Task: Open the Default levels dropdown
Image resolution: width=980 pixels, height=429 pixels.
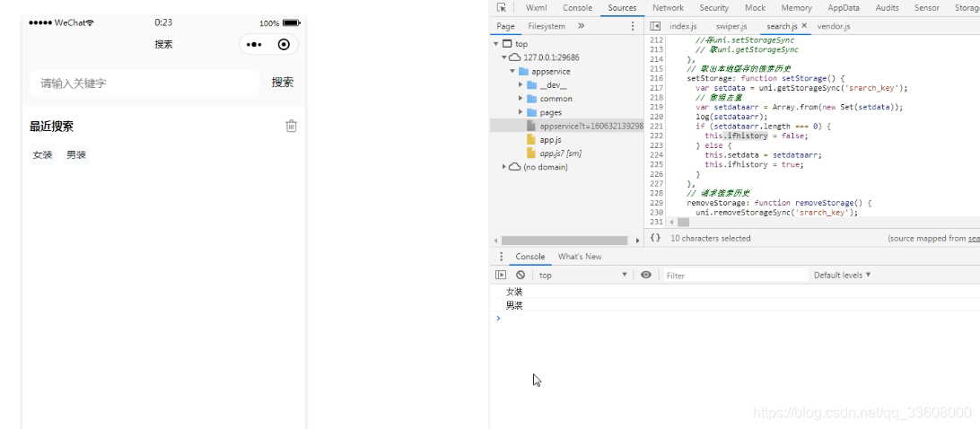Action: 842,276
